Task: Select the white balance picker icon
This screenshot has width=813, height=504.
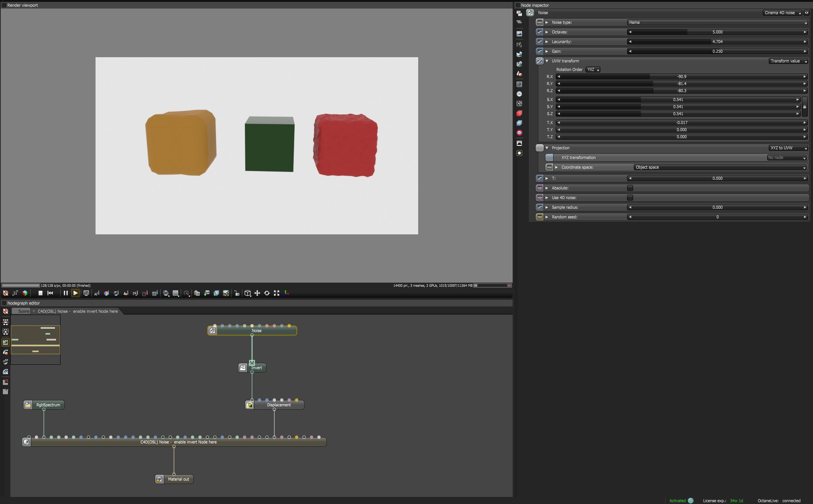Action: (x=106, y=293)
